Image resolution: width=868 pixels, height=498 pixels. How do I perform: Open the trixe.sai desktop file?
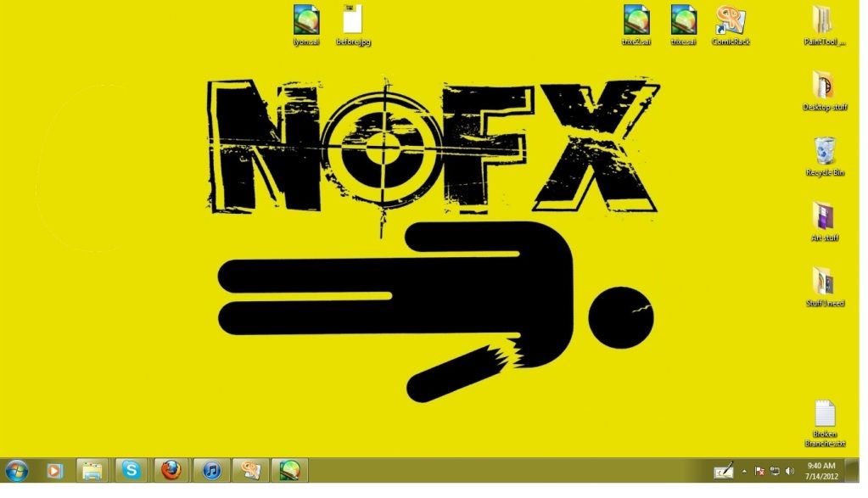coord(683,25)
